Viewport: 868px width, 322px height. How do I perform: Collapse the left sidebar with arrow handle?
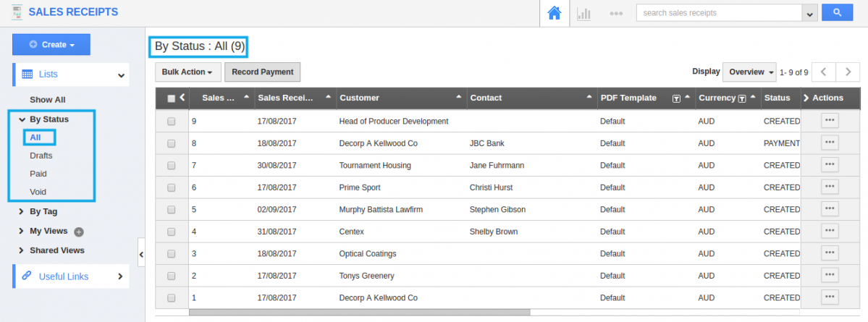tap(141, 254)
